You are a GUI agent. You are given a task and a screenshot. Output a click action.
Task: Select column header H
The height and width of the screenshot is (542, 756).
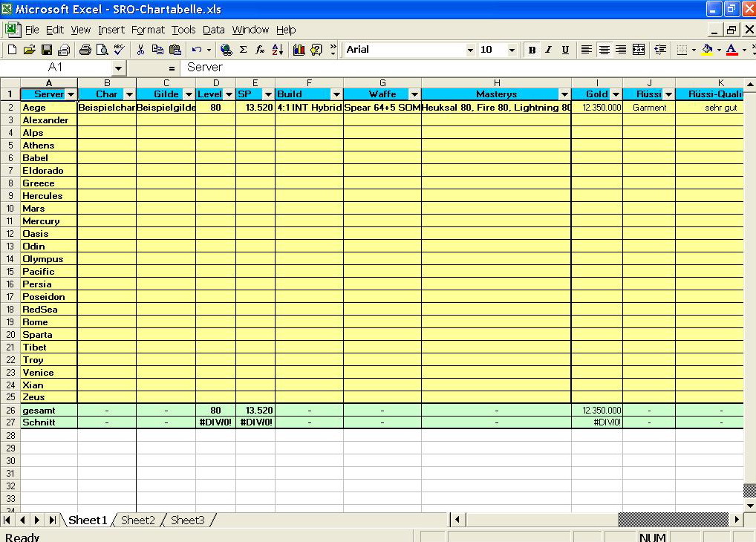(x=496, y=83)
